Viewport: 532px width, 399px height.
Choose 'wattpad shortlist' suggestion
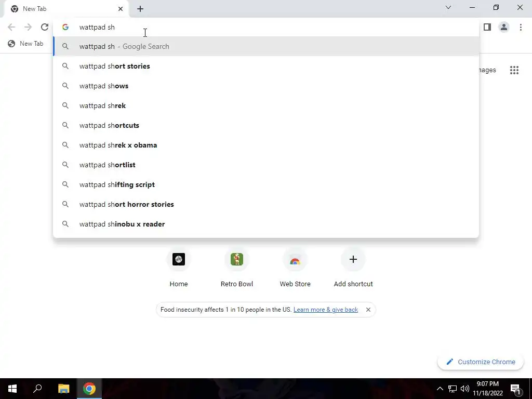pyautogui.click(x=266, y=165)
